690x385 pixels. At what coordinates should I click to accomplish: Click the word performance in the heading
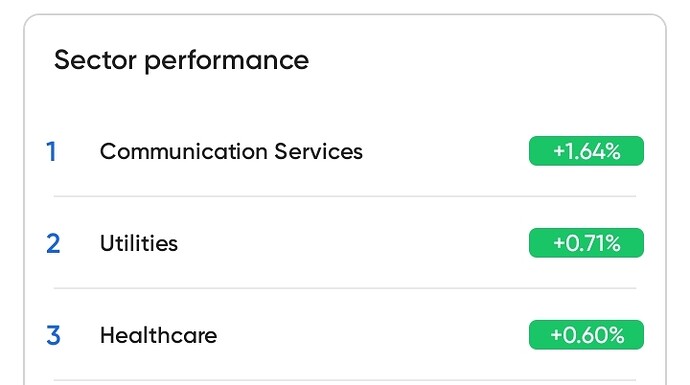pos(227,62)
